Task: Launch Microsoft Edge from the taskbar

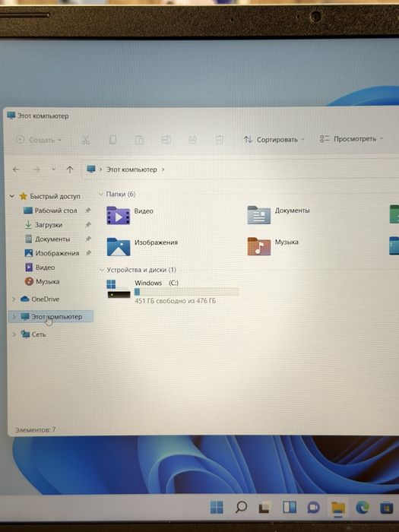Action: click(x=363, y=508)
